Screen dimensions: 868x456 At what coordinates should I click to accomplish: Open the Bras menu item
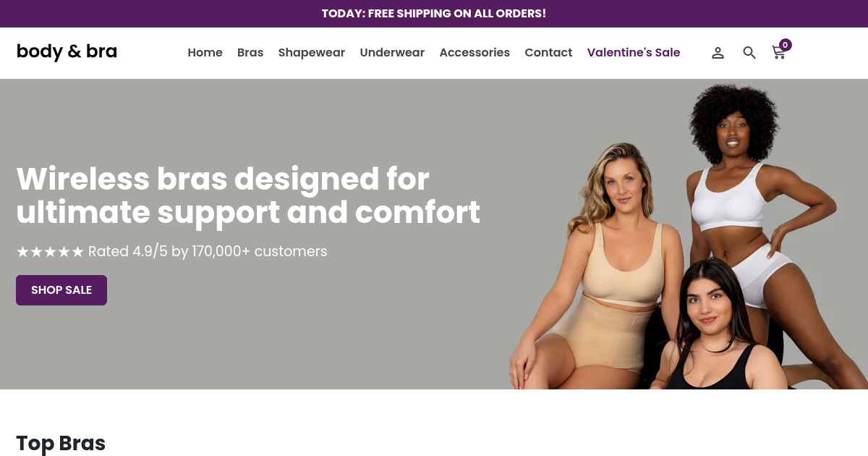coord(250,52)
